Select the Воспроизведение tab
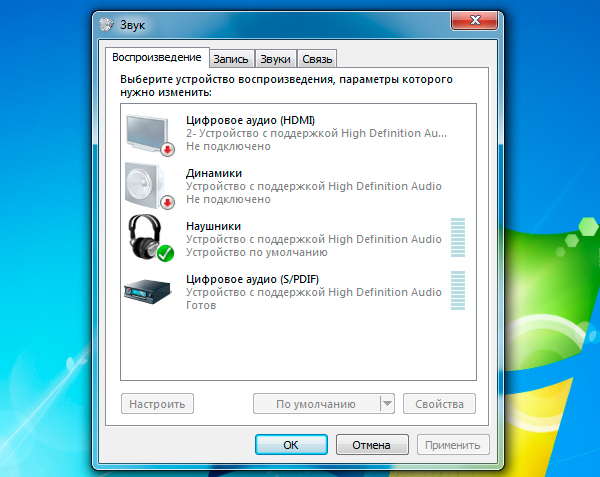600x477 pixels. [x=156, y=58]
